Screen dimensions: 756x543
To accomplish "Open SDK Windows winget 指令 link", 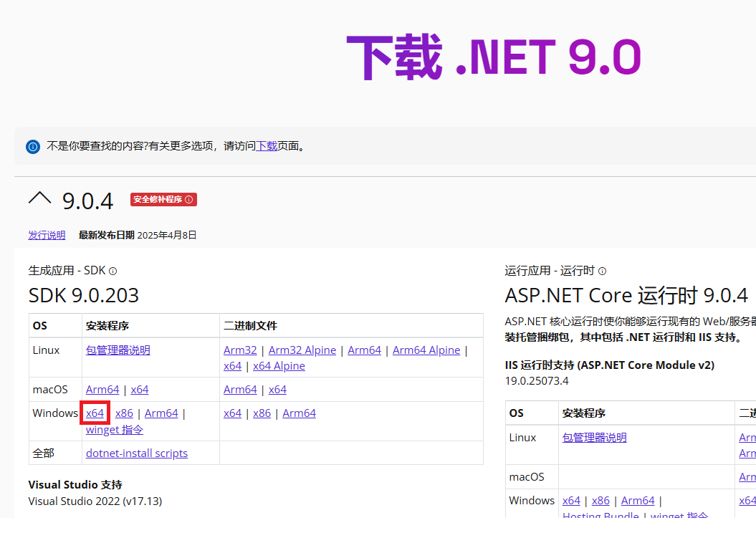I will [115, 430].
